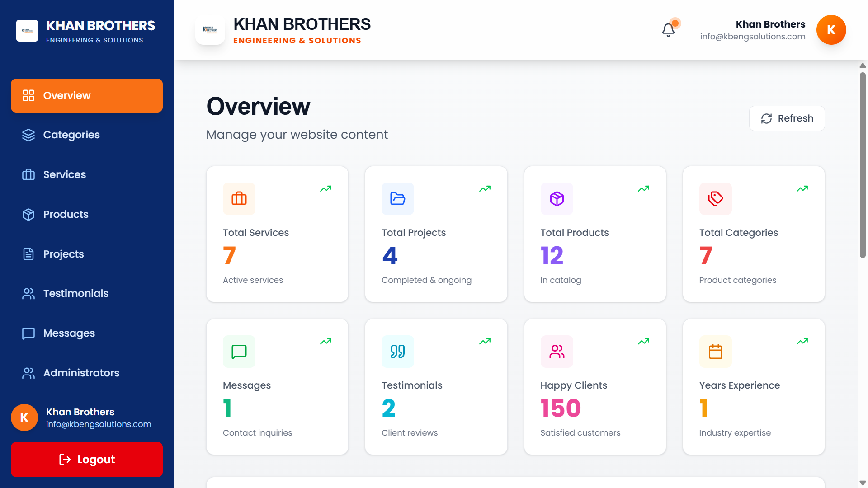Click the Khan Brothers name in header
The image size is (868, 488).
click(x=770, y=24)
